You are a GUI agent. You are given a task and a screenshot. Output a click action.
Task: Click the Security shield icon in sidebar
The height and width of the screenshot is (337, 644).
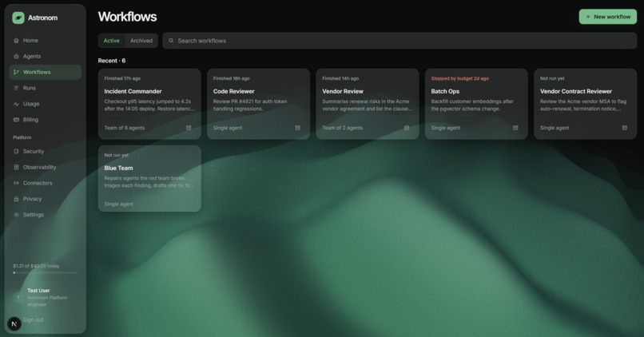16,152
